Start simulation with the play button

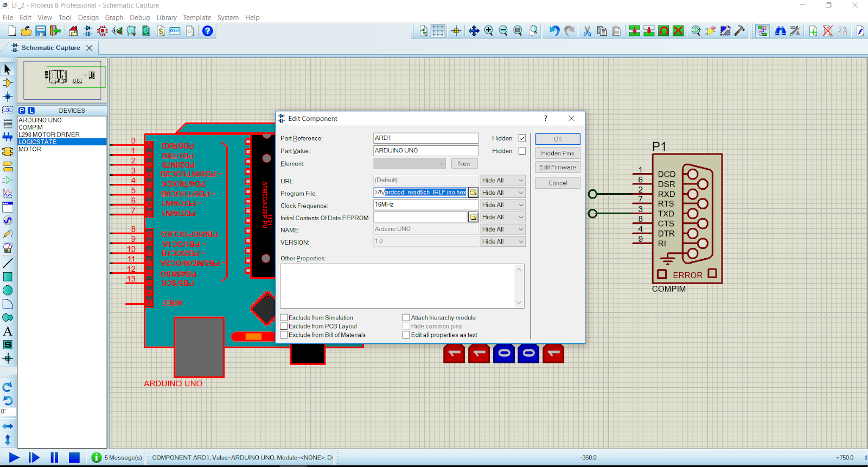pyautogui.click(x=14, y=458)
